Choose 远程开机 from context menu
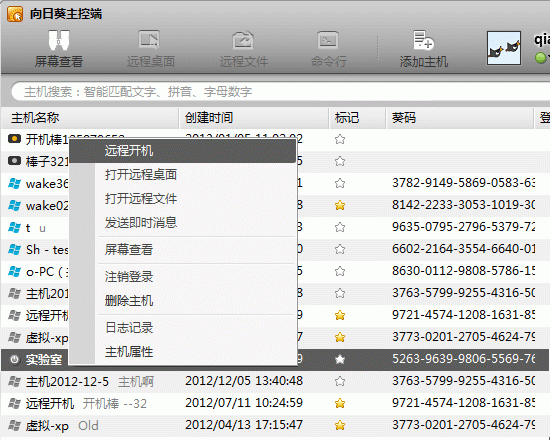 coord(183,151)
